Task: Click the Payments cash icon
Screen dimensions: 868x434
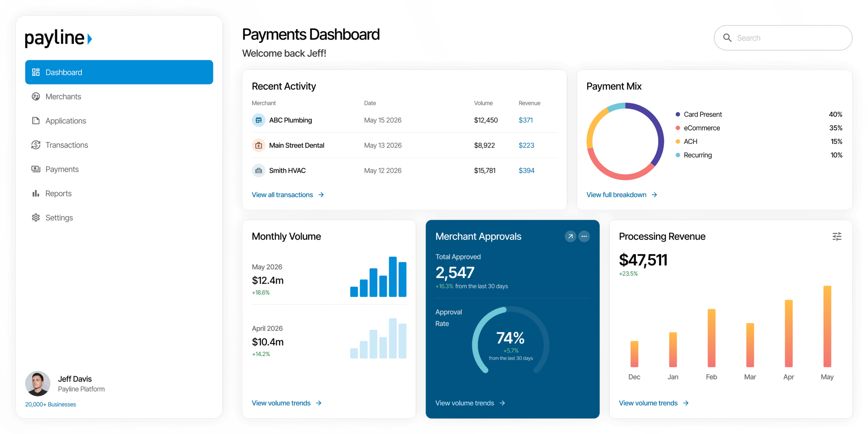Action: 36,169
